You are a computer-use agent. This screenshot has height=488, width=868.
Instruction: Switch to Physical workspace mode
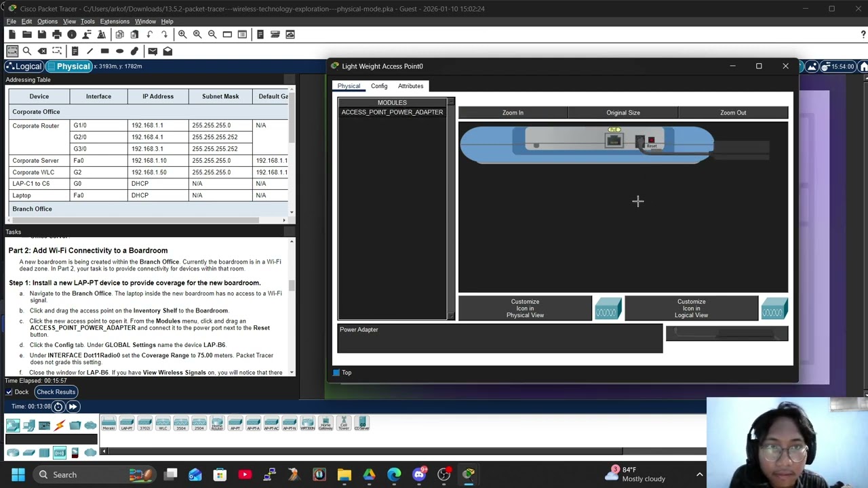click(x=68, y=66)
